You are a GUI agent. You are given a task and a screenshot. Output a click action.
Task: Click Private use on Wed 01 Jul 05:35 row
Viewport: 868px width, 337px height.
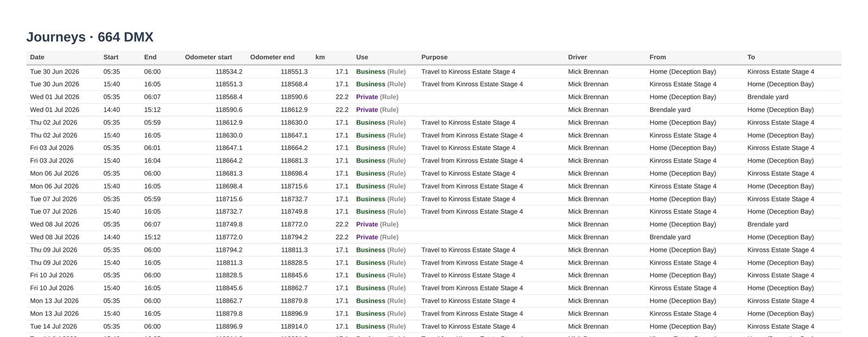point(367,97)
